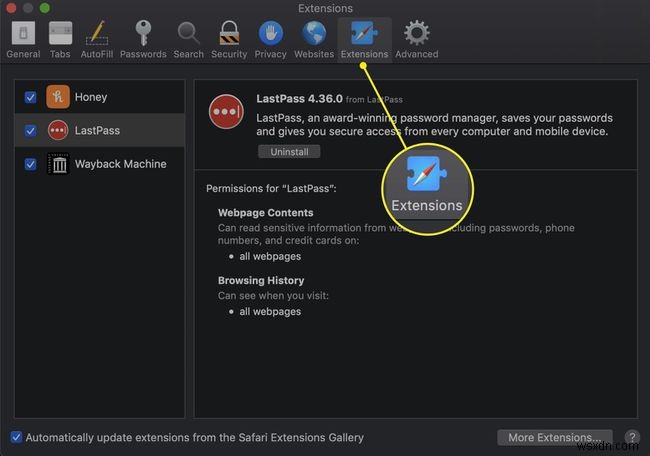
Task: Switch to the AutoFill tab label
Action: point(97,54)
